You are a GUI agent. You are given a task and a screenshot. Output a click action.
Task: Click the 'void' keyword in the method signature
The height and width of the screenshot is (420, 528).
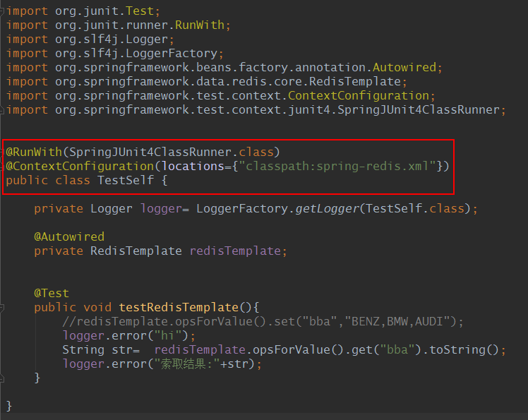click(97, 307)
